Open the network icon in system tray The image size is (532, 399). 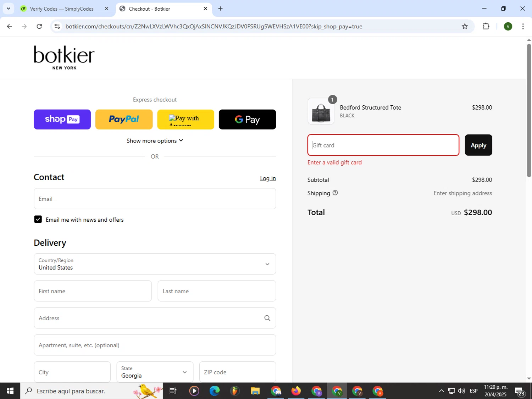[x=451, y=391]
